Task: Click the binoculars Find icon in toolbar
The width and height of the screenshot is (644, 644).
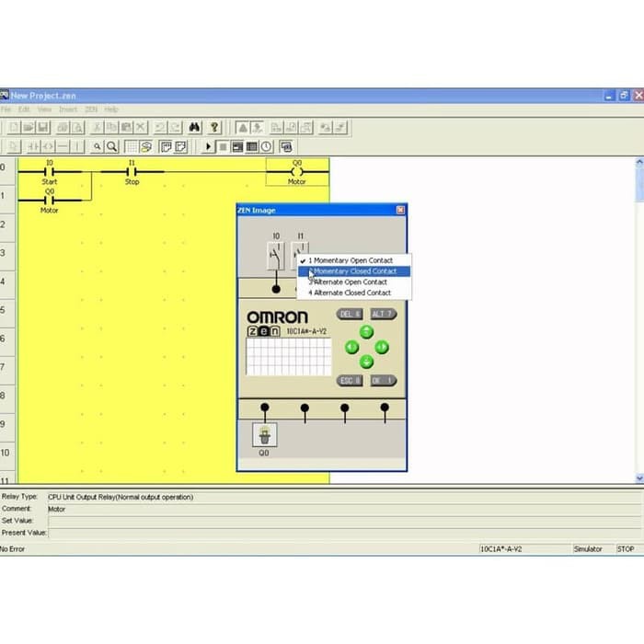Action: (x=195, y=127)
